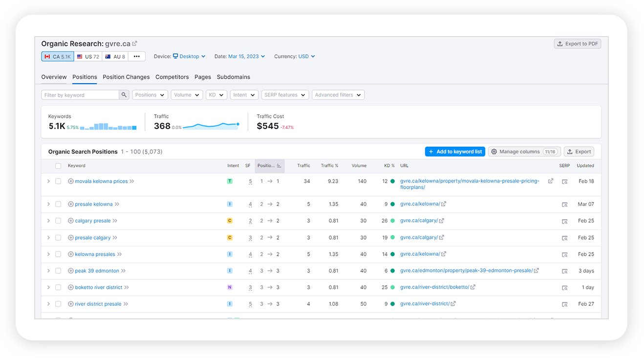Add 'presale calgary' keyword plus icon
644x358 pixels.
click(71, 237)
